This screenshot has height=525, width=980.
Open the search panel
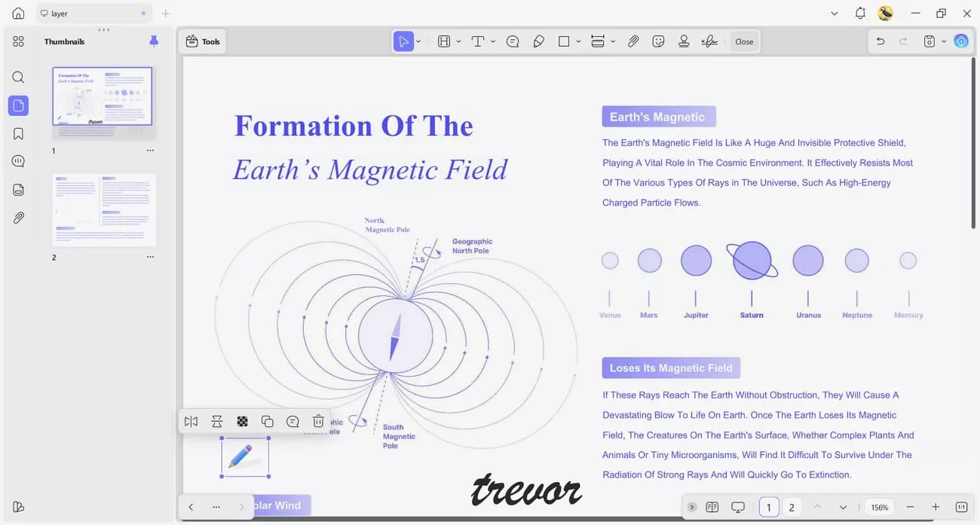(18, 77)
